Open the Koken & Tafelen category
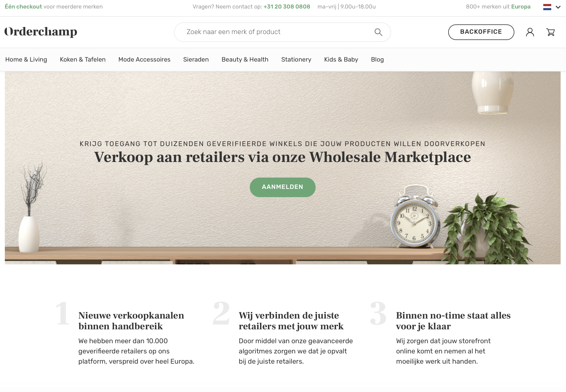 [83, 60]
